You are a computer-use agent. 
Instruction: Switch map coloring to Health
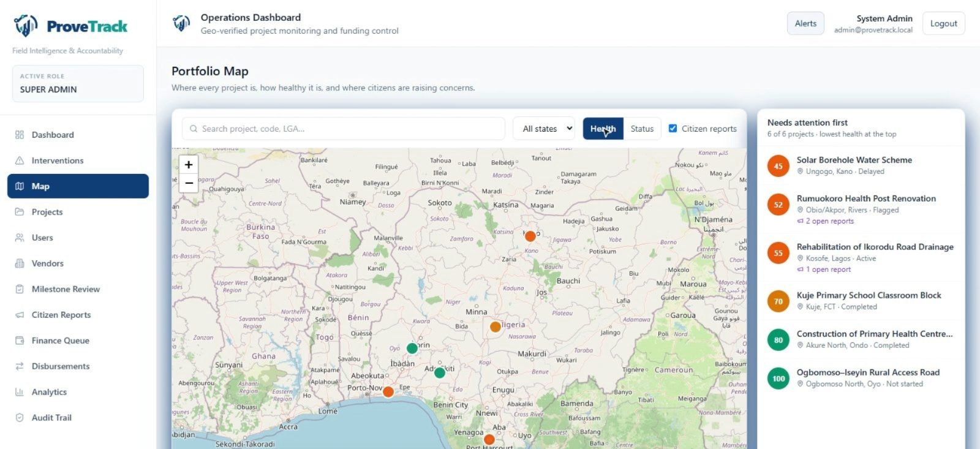click(x=603, y=129)
